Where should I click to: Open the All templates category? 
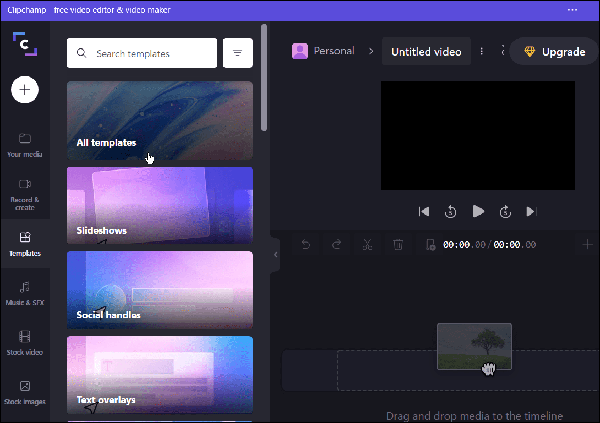pos(160,120)
